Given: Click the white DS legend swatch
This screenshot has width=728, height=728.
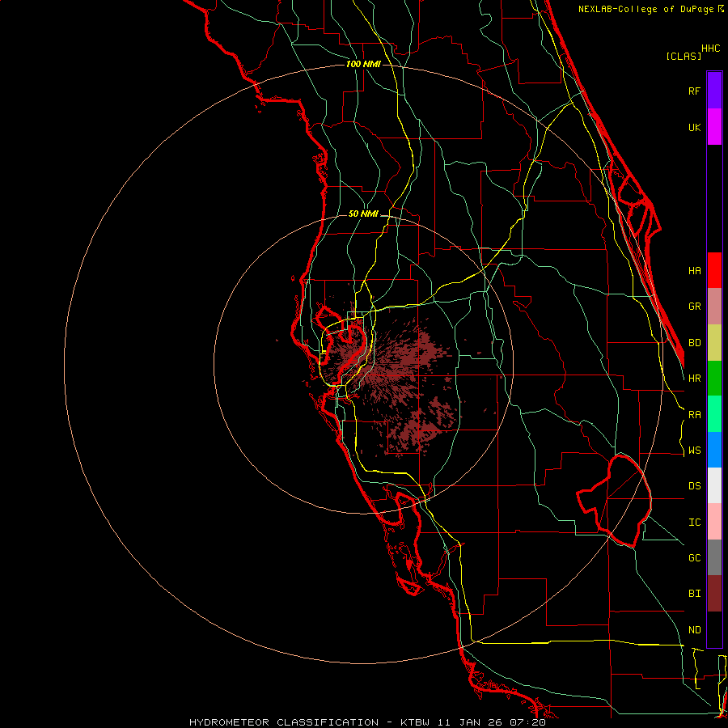Looking at the screenshot, I should pyautogui.click(x=714, y=485).
